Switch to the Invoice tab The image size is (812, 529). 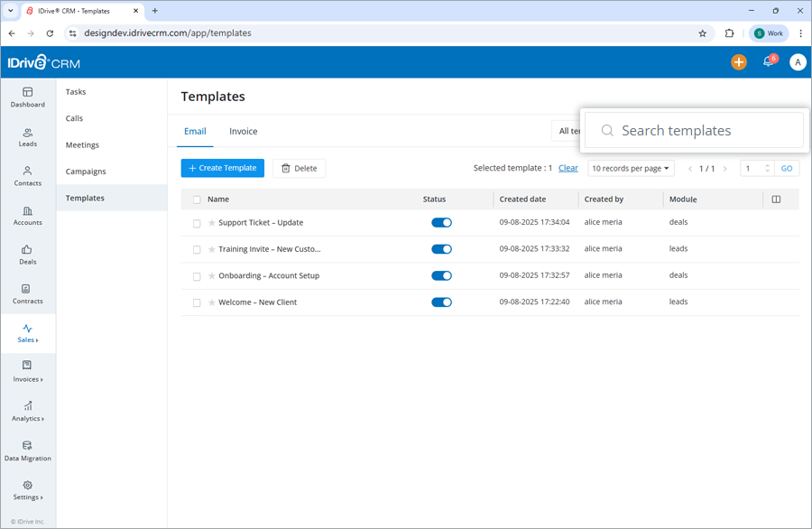click(243, 130)
